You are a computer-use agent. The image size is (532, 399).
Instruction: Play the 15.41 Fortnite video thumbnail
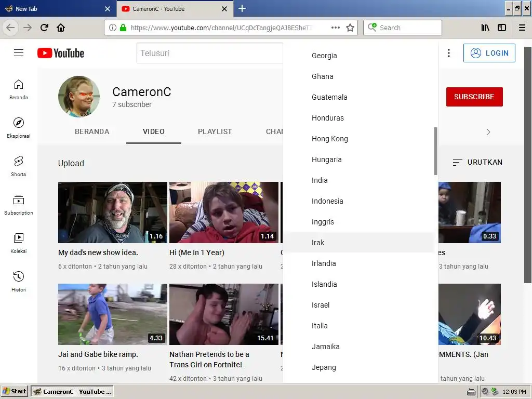[224, 314]
